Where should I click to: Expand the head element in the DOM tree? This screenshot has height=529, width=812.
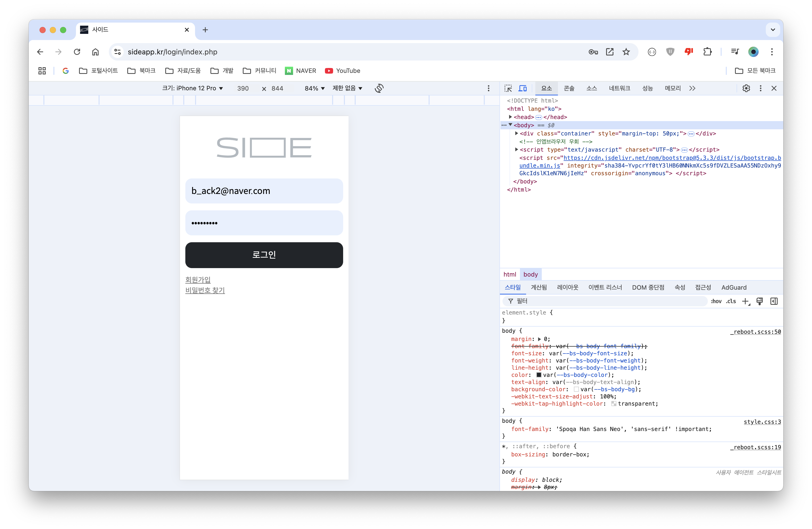[510, 117]
